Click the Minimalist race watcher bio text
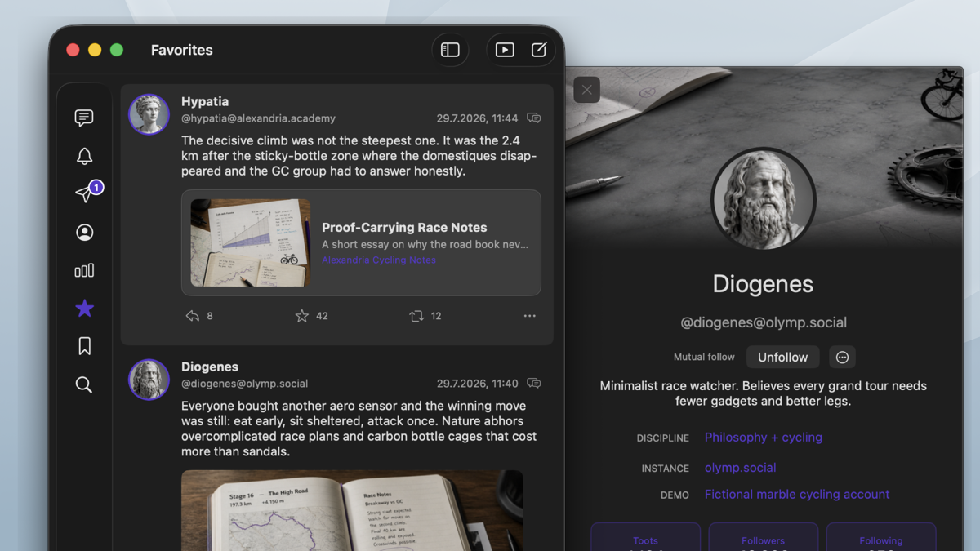980x551 pixels. pyautogui.click(x=764, y=393)
